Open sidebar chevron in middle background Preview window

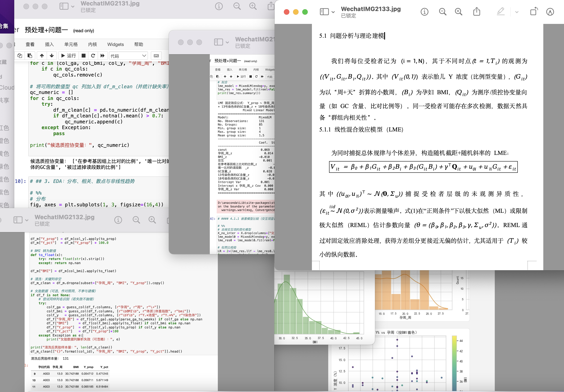[x=227, y=42]
